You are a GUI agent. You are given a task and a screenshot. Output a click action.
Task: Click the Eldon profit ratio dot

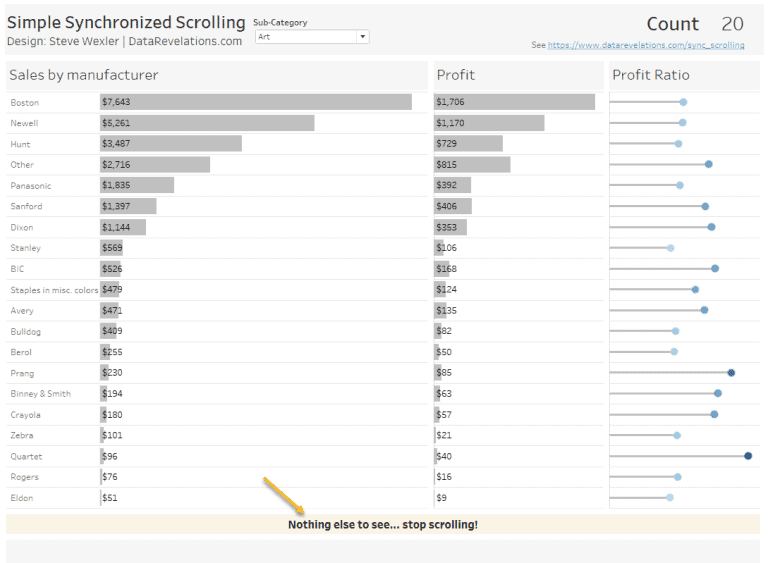click(x=670, y=498)
